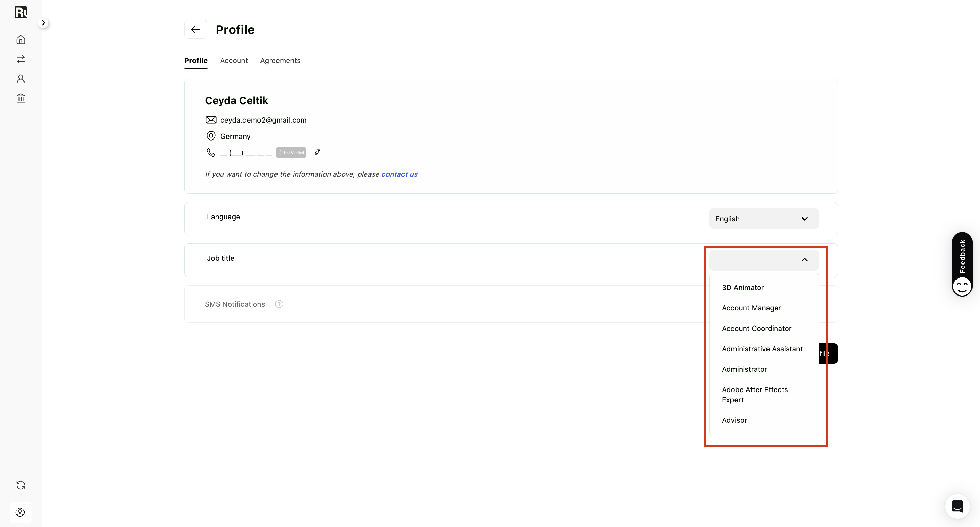This screenshot has height=527, width=980.
Task: Open the transfers arrows icon in the sidebar
Action: (x=20, y=59)
